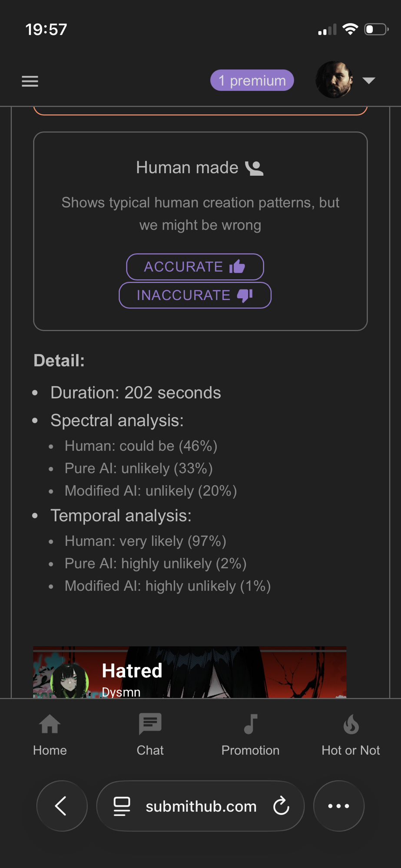Tap the submithub.com address bar
This screenshot has width=401, height=868.
pos(201,806)
